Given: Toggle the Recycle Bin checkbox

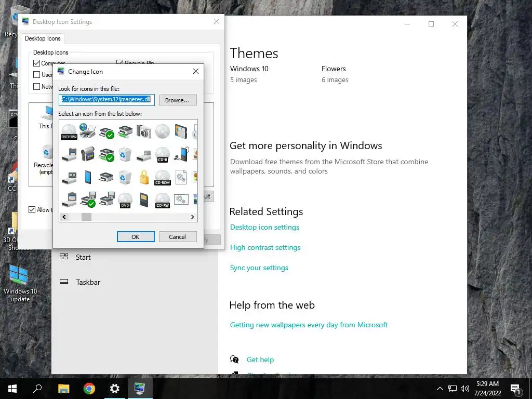Looking at the screenshot, I should (119, 62).
